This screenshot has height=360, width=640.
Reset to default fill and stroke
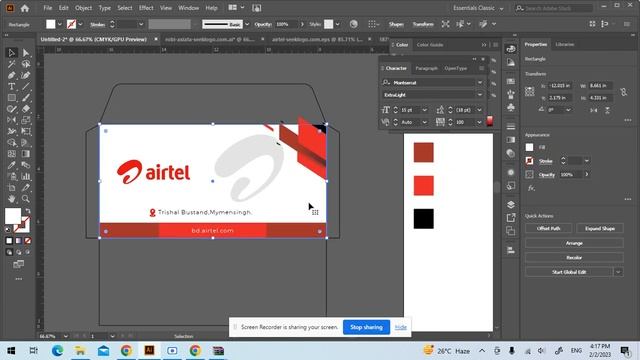tap(8, 229)
